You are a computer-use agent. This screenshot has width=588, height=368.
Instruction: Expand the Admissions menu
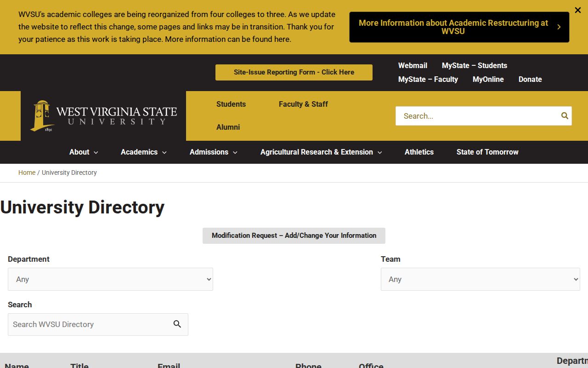[x=214, y=152]
